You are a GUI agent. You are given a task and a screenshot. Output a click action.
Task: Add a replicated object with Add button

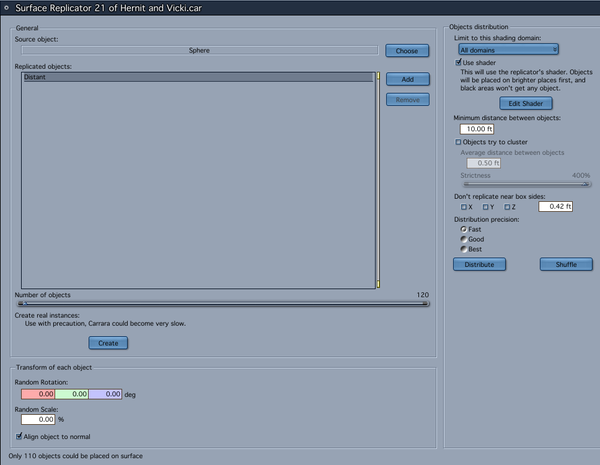click(x=408, y=79)
